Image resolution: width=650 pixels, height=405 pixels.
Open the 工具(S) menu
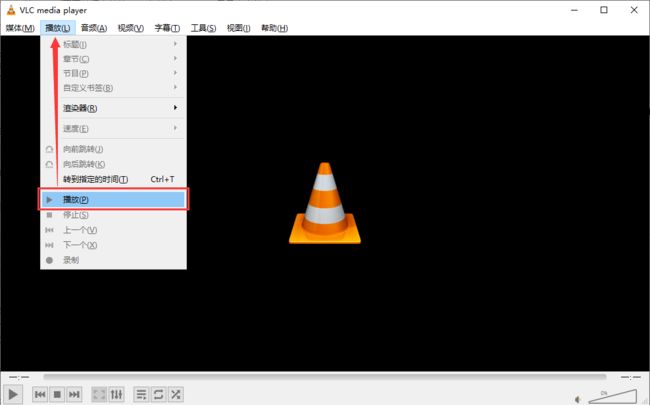tap(203, 28)
